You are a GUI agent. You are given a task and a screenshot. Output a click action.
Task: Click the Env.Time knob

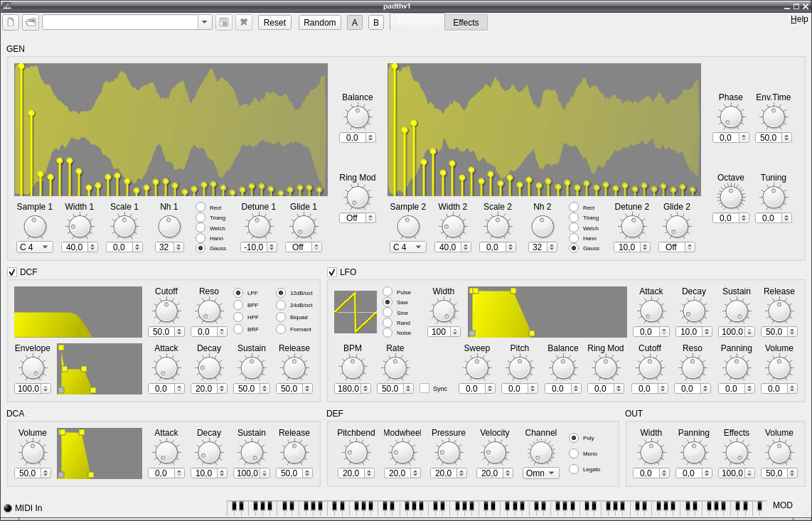click(x=773, y=117)
